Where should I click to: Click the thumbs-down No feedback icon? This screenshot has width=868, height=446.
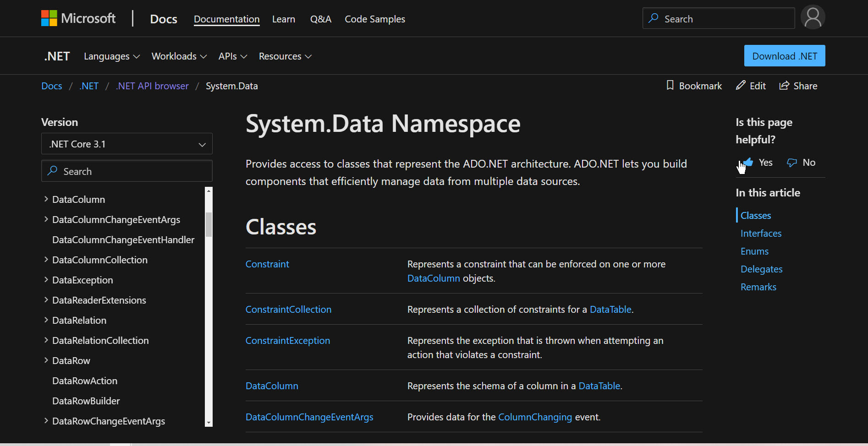(x=791, y=163)
